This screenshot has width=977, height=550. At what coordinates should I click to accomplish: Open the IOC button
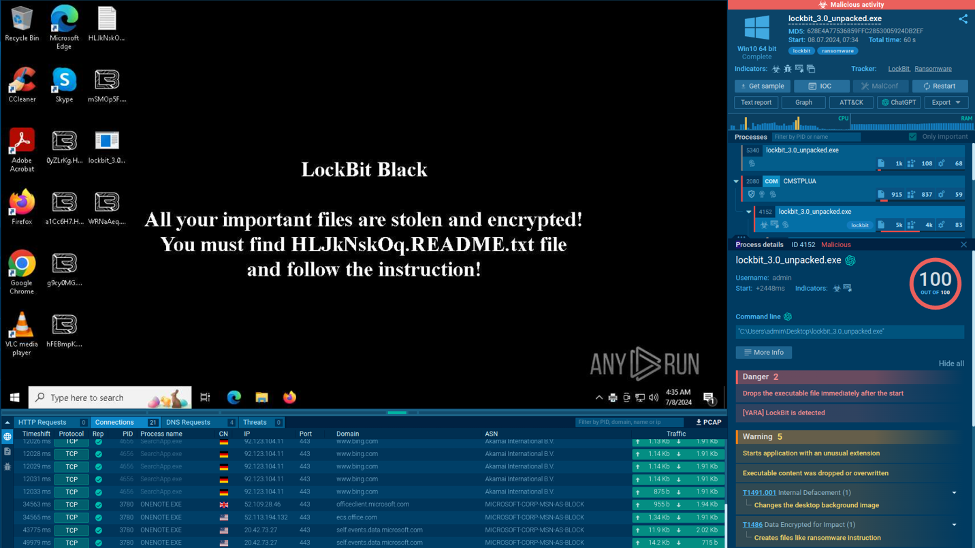[821, 87]
